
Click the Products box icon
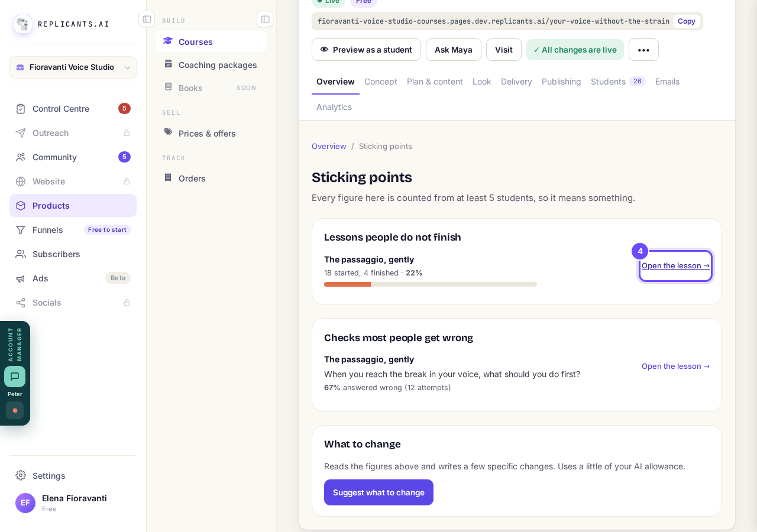click(21, 206)
